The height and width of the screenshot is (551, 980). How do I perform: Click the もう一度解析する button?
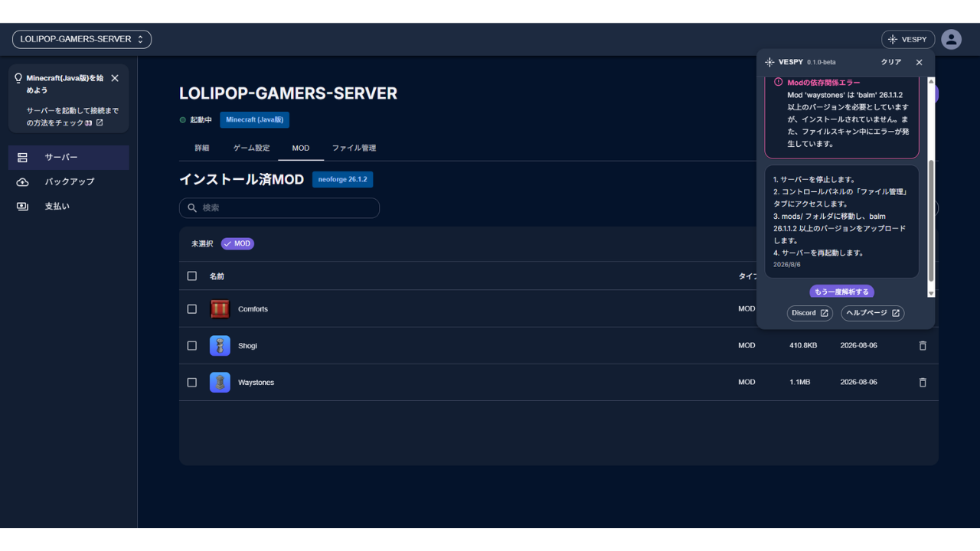[x=841, y=292]
